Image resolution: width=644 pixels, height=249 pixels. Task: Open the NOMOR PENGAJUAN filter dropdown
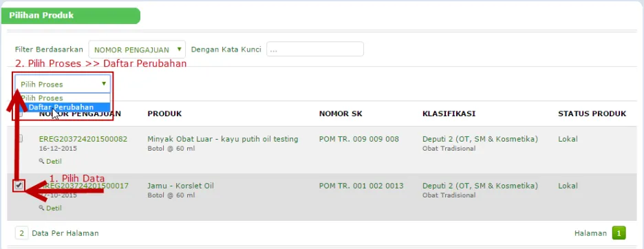point(137,50)
